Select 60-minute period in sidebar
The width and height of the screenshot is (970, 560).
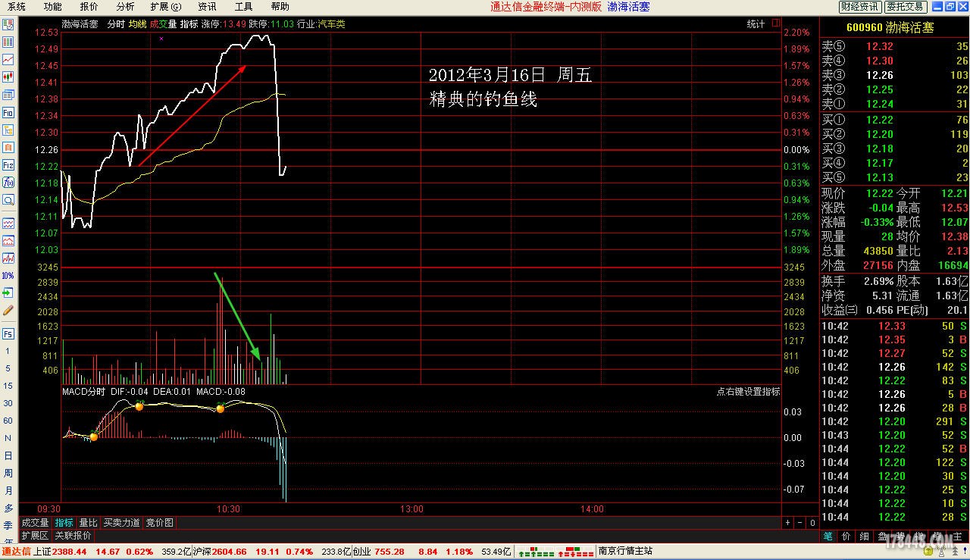pos(8,421)
